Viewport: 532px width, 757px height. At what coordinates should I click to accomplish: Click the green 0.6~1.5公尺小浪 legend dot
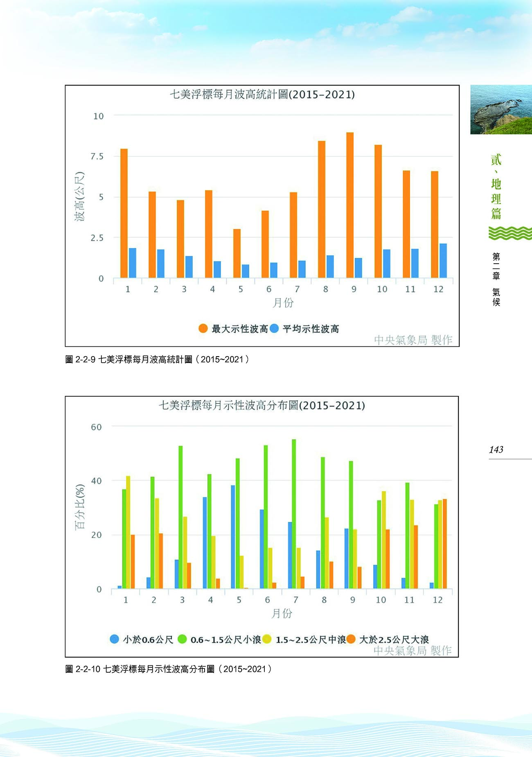point(182,639)
